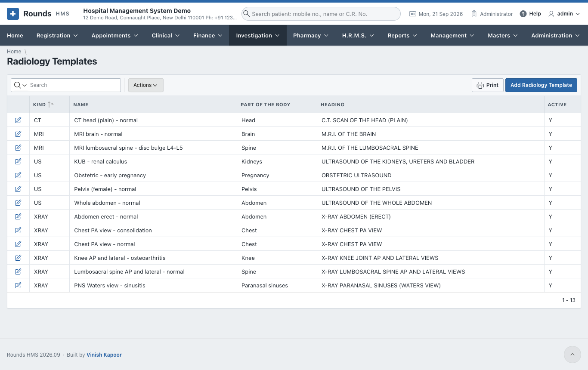Click the 'Mon, 21 Sep 2026' date text
This screenshot has height=370, width=588.
click(441, 14)
